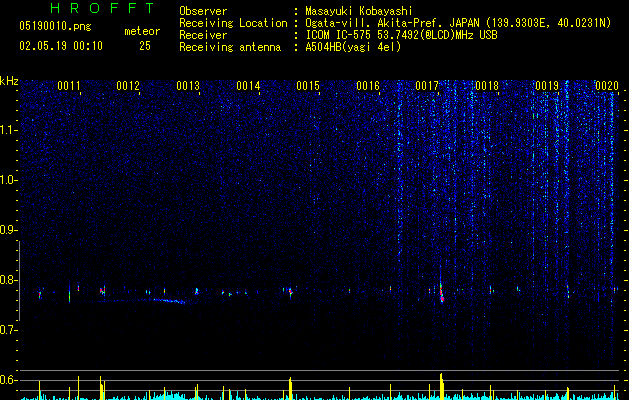Viewport: 629px width, 400px height.
Task: Click the meteor count 25
Action: coord(145,46)
